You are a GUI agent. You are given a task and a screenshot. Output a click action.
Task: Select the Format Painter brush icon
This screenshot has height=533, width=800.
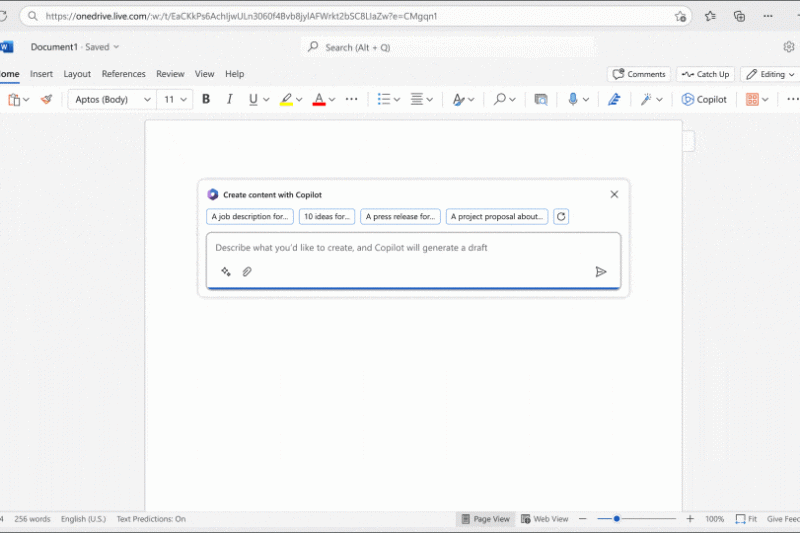coord(46,99)
